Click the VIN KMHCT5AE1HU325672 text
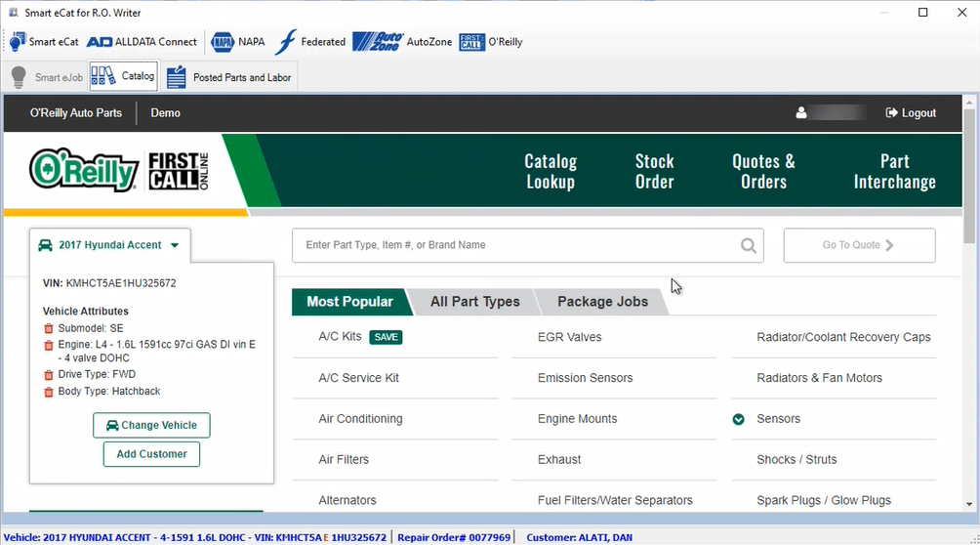Screen dimensions: 980x545 click(109, 283)
